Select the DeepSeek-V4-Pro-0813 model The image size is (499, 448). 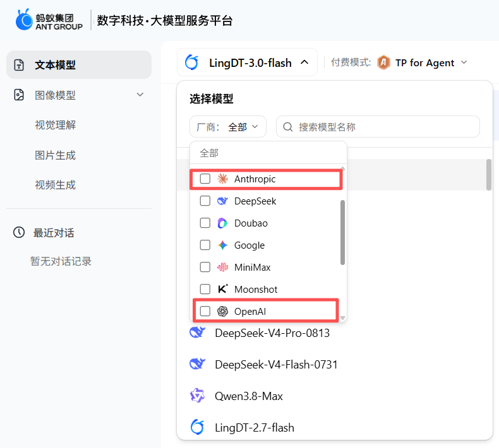coord(331,333)
